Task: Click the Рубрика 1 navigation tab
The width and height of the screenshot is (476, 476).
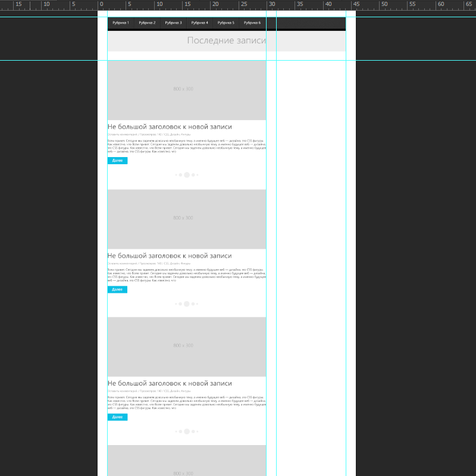Action: [121, 23]
